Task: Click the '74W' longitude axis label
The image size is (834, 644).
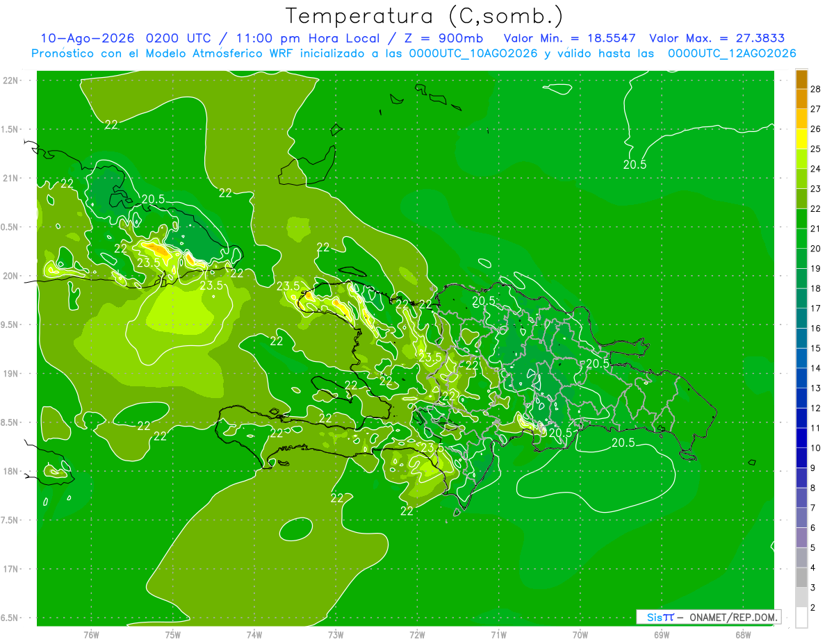Action: [x=254, y=635]
